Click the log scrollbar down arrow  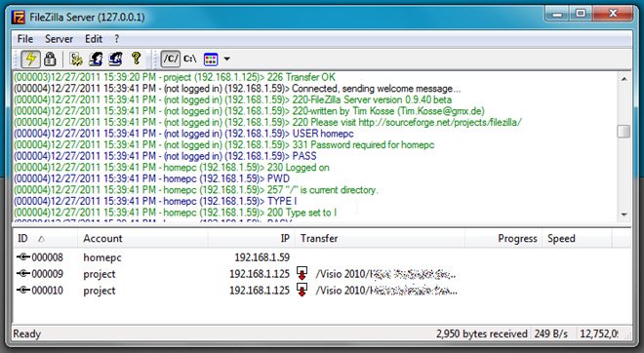coord(624,215)
